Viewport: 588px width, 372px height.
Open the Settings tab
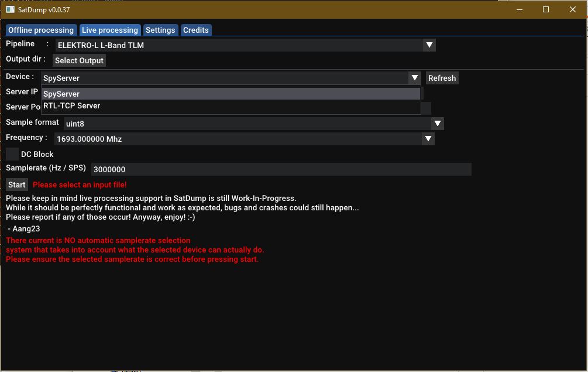tap(160, 30)
